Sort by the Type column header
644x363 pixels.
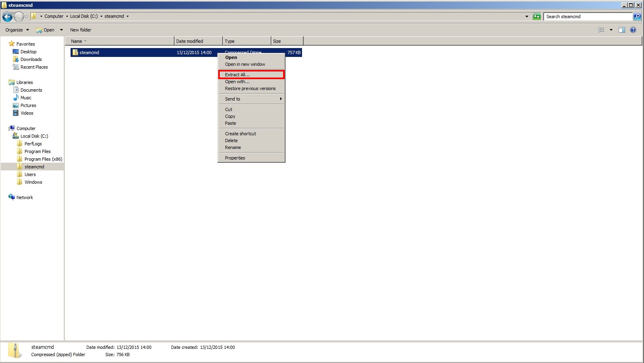click(x=247, y=41)
